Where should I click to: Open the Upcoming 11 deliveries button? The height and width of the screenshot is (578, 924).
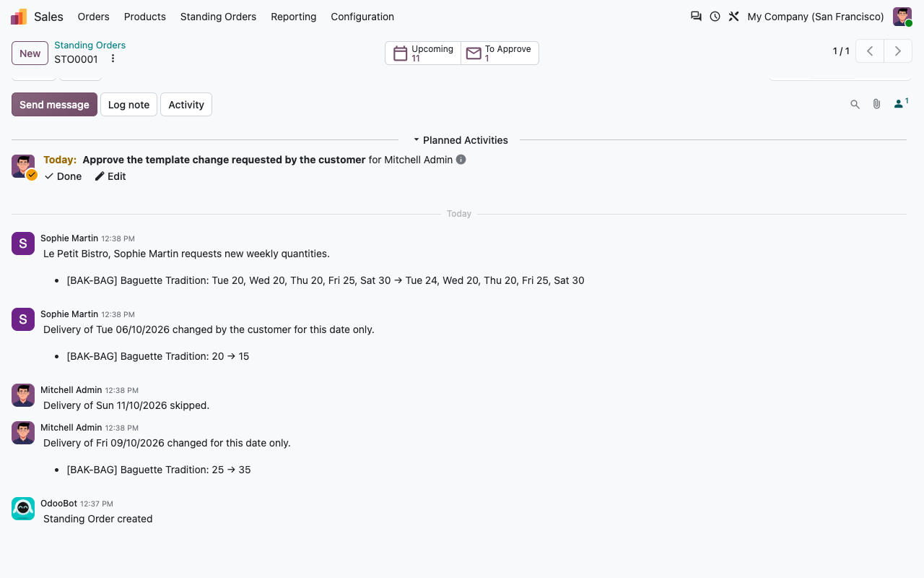tap(423, 53)
